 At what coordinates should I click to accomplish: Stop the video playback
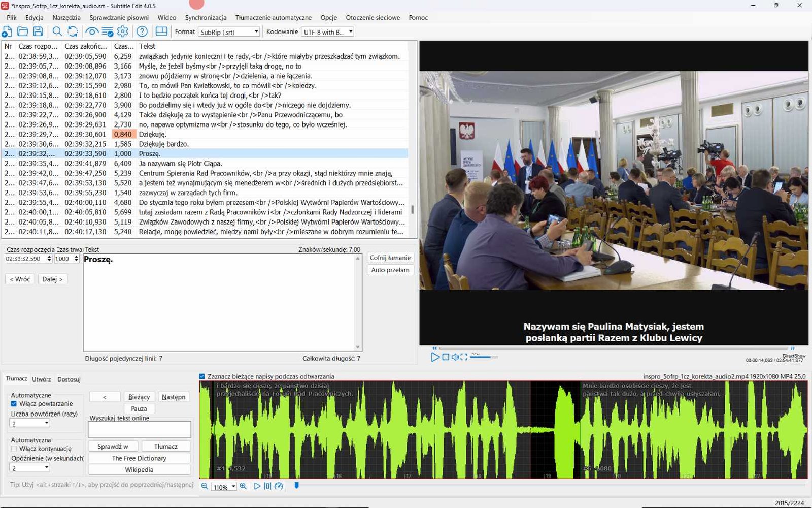(x=446, y=357)
